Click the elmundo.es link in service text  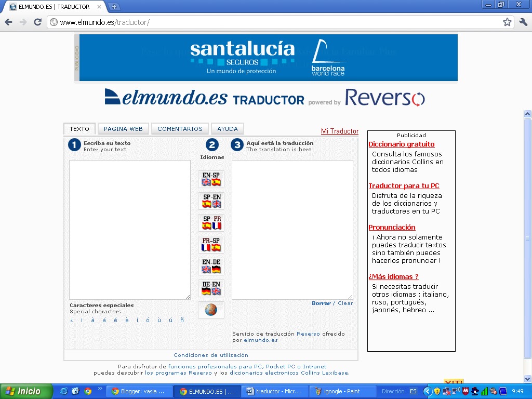tap(261, 340)
